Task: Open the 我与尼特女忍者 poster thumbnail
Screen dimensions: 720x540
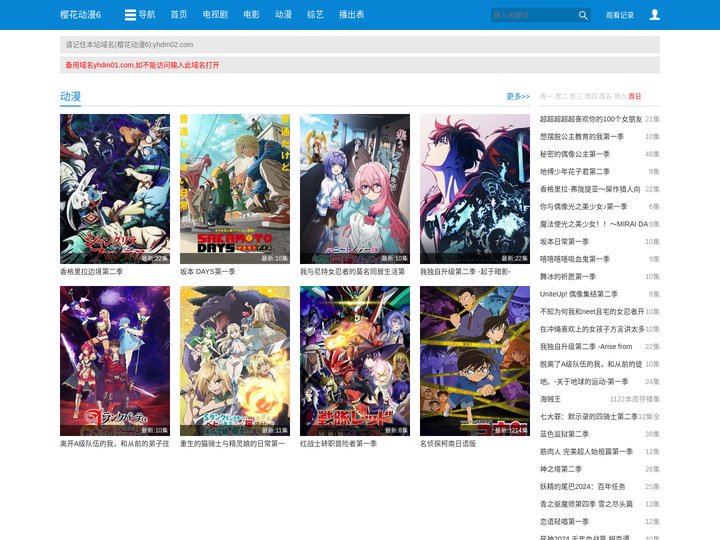Action: pos(355,189)
